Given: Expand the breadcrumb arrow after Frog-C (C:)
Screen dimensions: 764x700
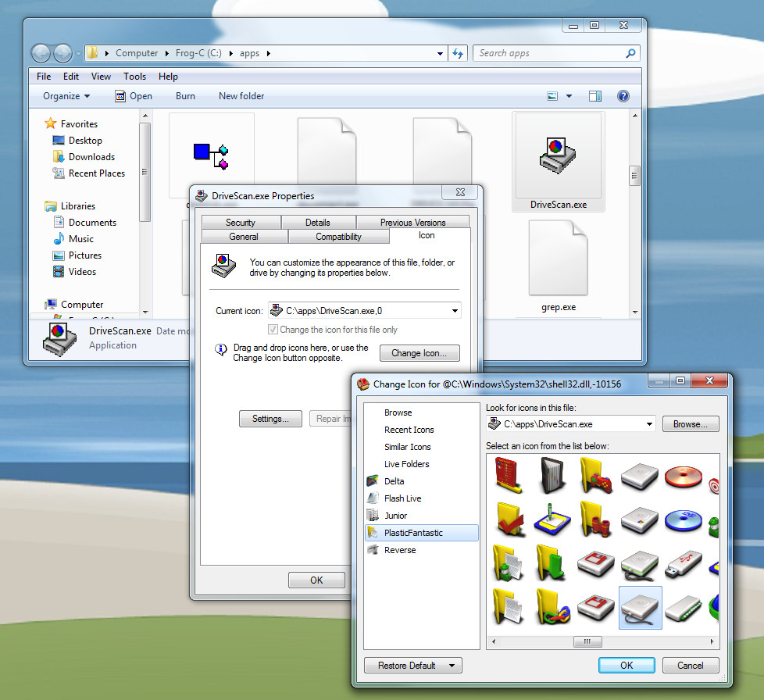Looking at the screenshot, I should (x=230, y=53).
